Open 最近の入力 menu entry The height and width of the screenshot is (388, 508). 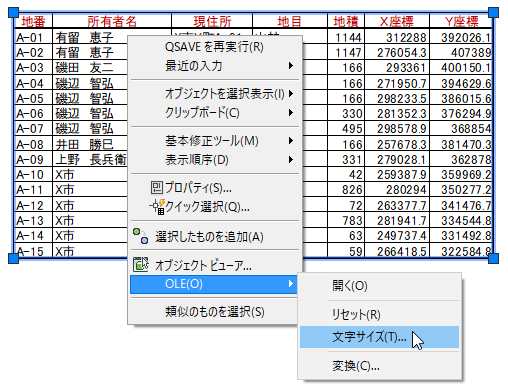214,66
